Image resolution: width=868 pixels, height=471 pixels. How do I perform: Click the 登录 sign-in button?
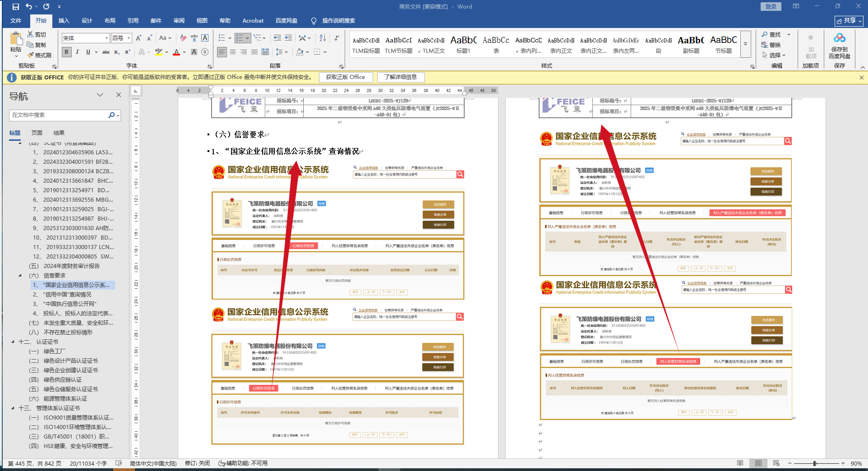771,7
